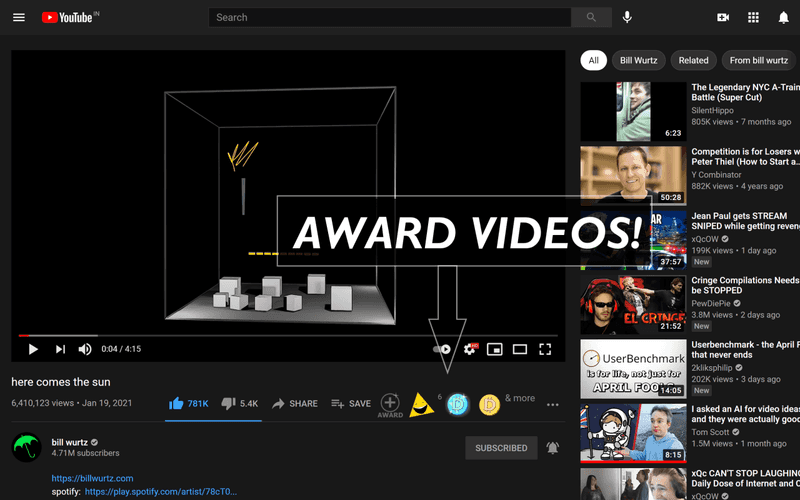Like the video with thumbs up
Screen dimensions: 800x500
point(177,403)
